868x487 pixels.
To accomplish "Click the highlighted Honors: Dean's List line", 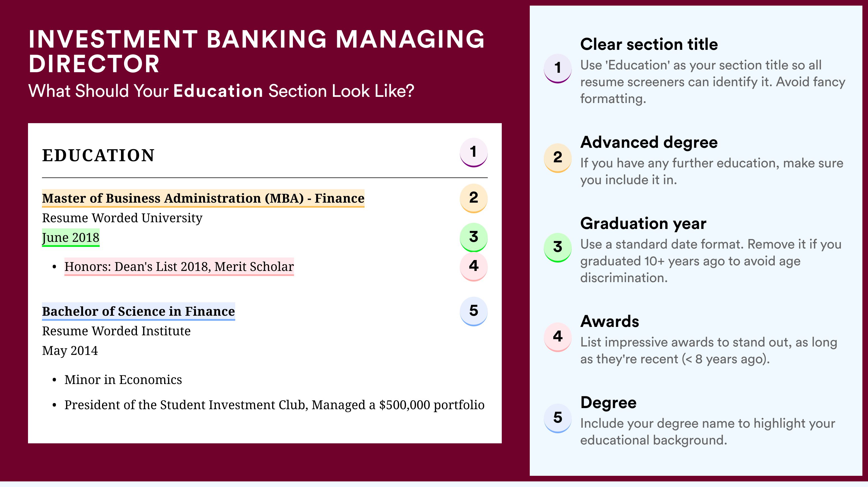I will tap(179, 267).
